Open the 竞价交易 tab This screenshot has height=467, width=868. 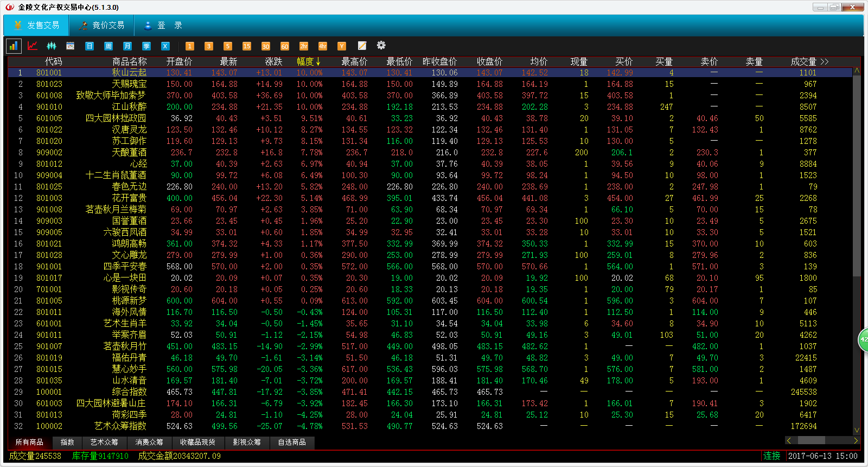point(101,26)
